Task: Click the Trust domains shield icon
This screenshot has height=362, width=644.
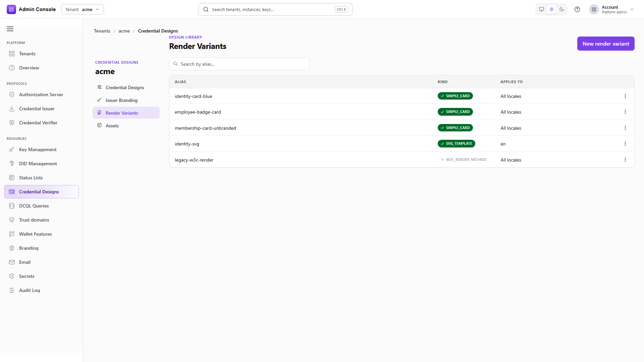Action: pyautogui.click(x=12, y=220)
